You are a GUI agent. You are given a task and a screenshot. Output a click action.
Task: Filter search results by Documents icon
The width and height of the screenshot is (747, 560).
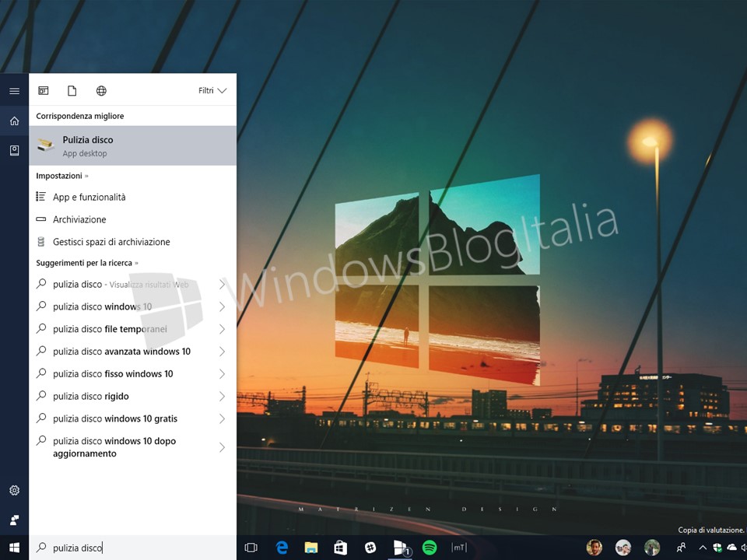[x=72, y=91]
